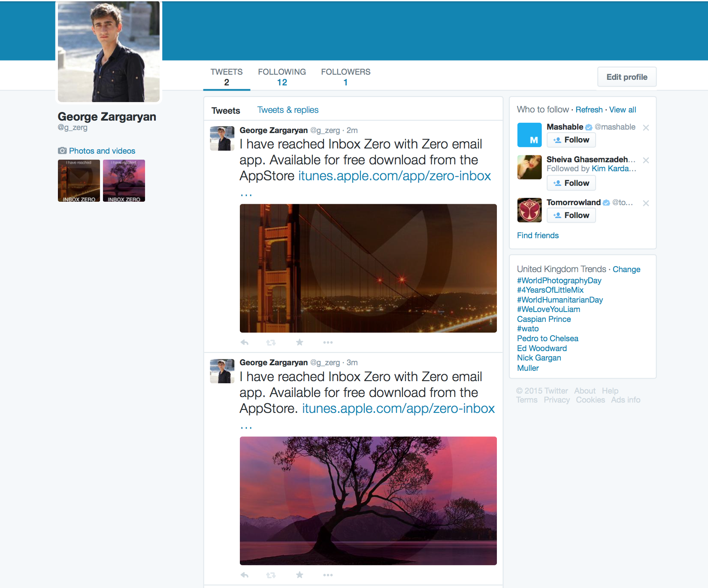Open the Mashable account name link
The image size is (708, 588).
click(565, 127)
